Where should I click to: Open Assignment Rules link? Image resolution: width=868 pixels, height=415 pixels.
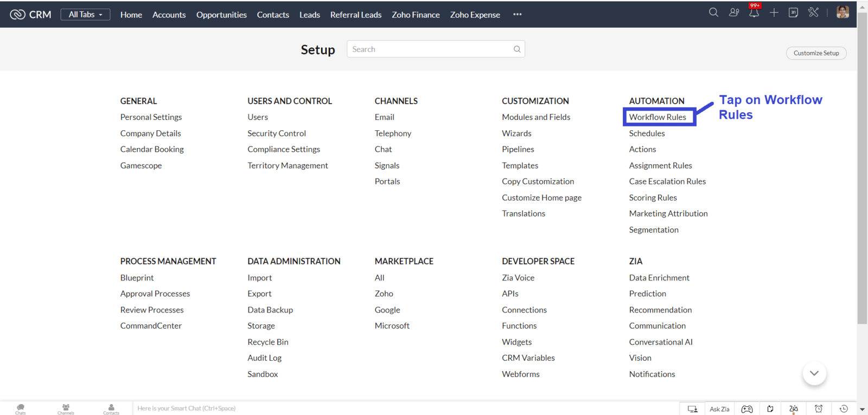[x=661, y=165]
